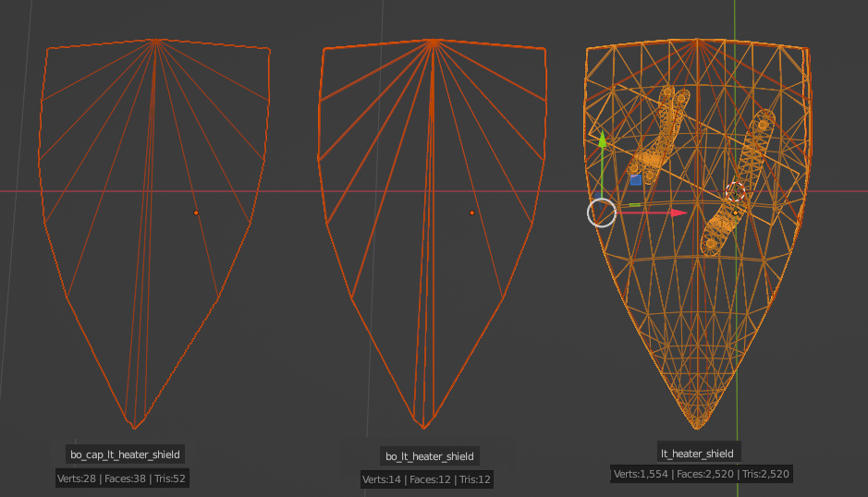Click the Verts:1,554 Faces:2,520 stats text
This screenshot has height=497, width=868.
tap(702, 474)
